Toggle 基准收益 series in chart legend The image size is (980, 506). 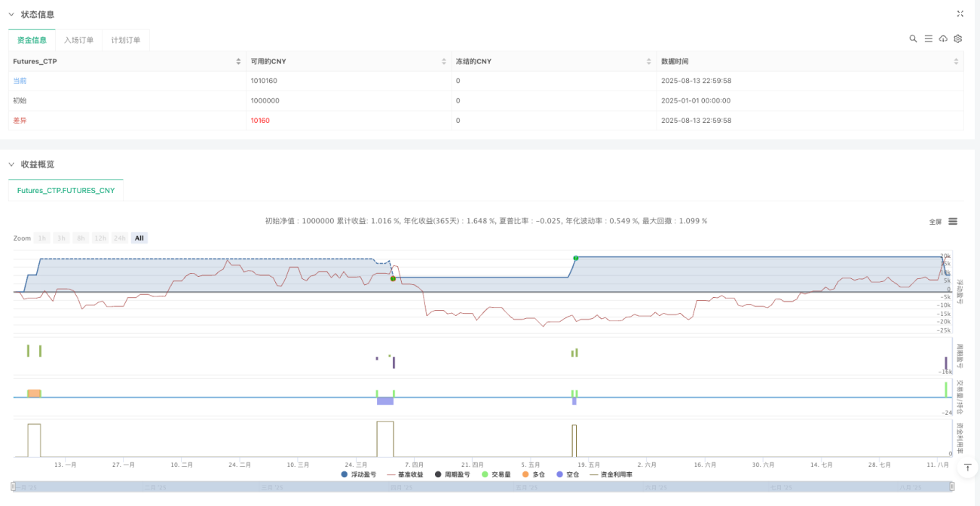(x=406, y=474)
